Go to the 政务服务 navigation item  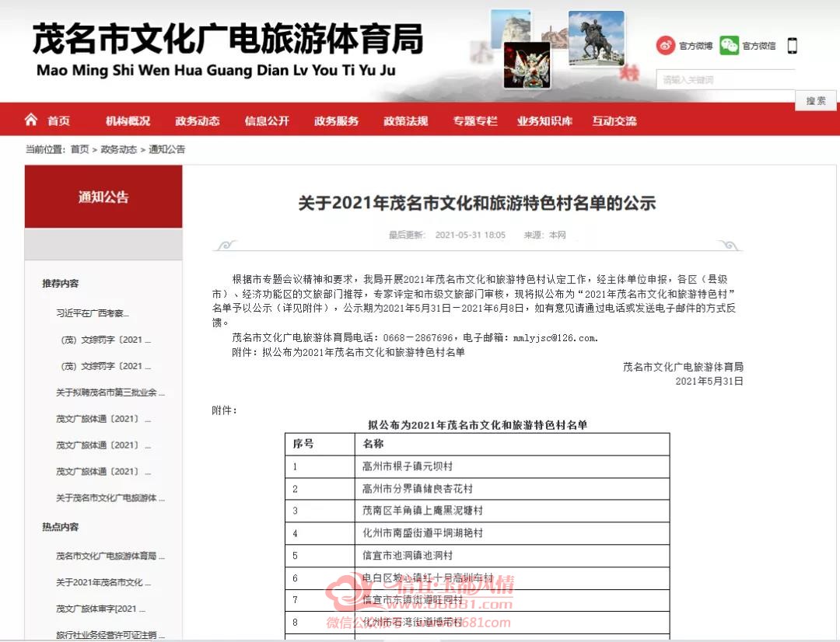(337, 121)
